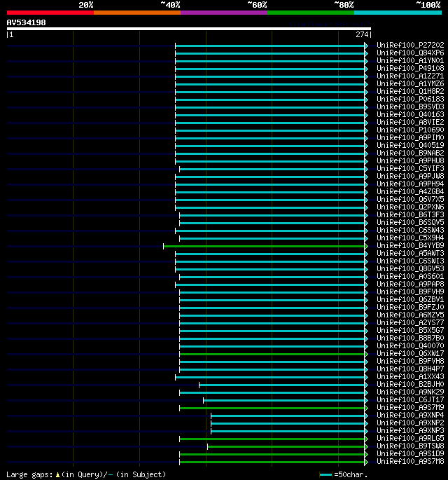Viewport: 448px width, 480px height.
Task: Click the cyan ~100% identity color band
Action: (x=398, y=13)
